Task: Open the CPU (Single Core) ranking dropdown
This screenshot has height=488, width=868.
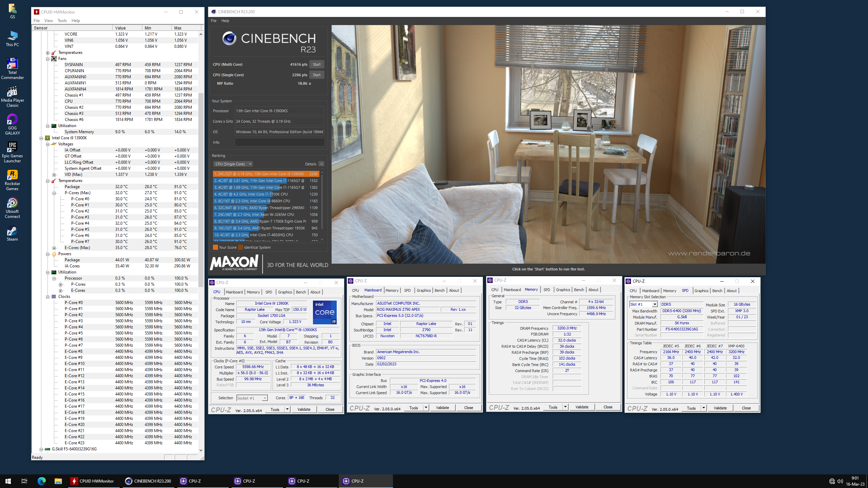Action: click(x=233, y=164)
